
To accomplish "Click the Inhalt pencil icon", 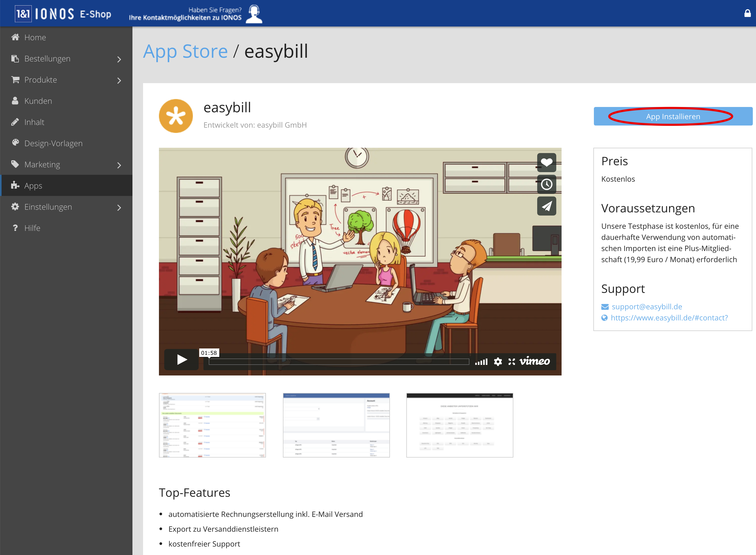I will 15,122.
